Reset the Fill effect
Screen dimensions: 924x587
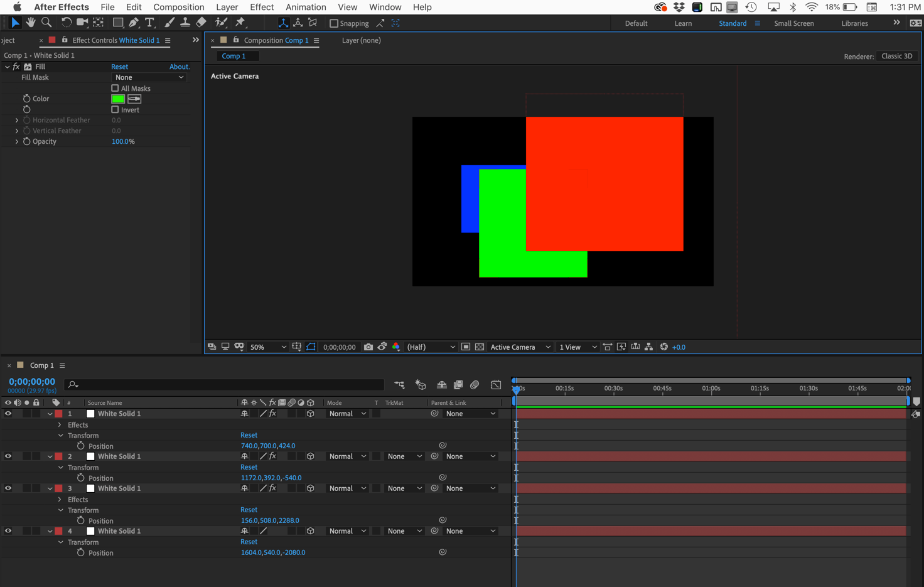click(119, 67)
